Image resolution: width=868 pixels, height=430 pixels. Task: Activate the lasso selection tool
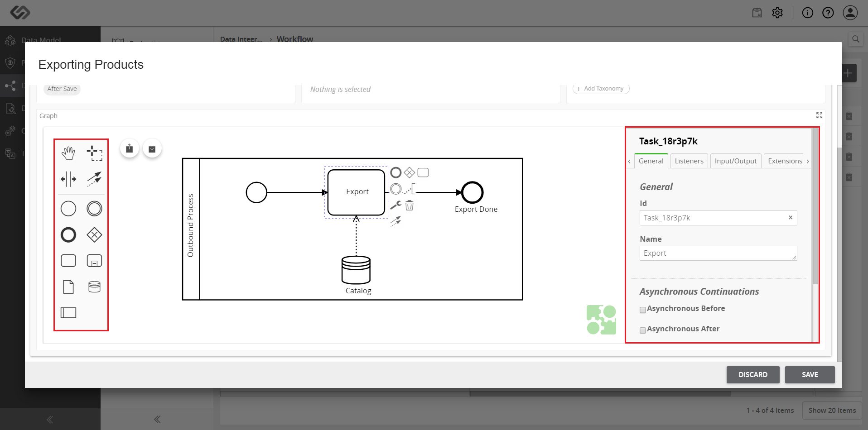[x=94, y=153]
